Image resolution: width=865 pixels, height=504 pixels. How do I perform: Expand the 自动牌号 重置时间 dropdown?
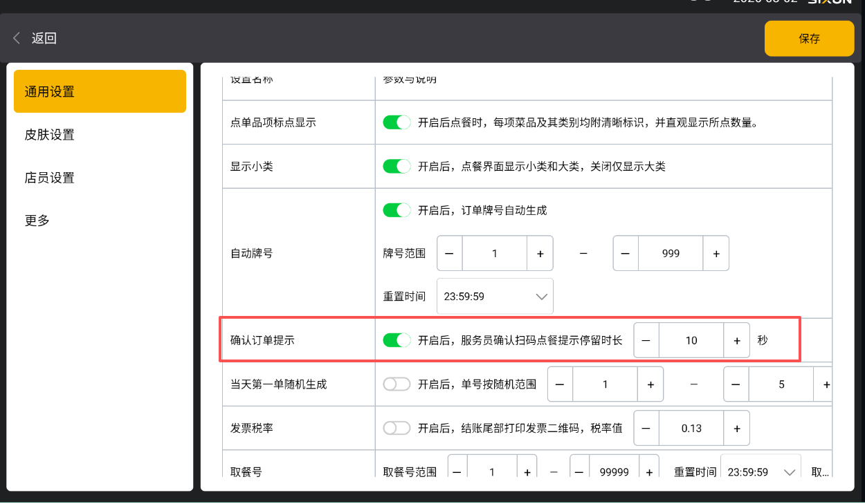[495, 297]
